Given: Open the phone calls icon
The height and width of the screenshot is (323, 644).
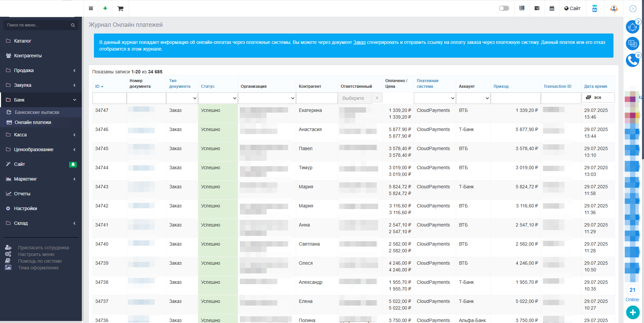Looking at the screenshot, I should (x=633, y=60).
